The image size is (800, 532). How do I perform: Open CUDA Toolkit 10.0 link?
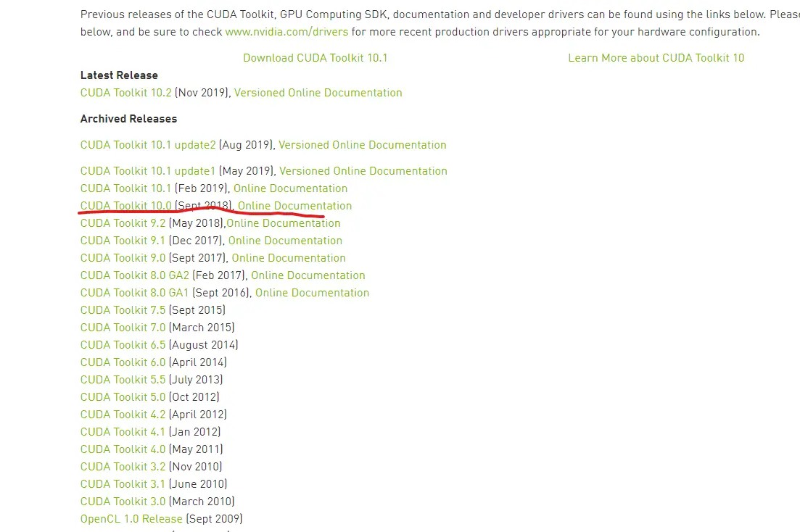[x=126, y=206]
